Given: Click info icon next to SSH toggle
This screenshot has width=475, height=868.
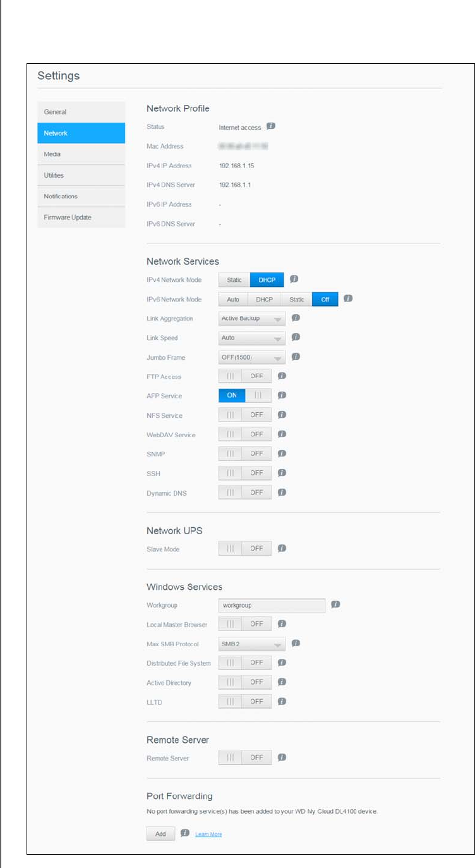Looking at the screenshot, I should click(x=282, y=473).
